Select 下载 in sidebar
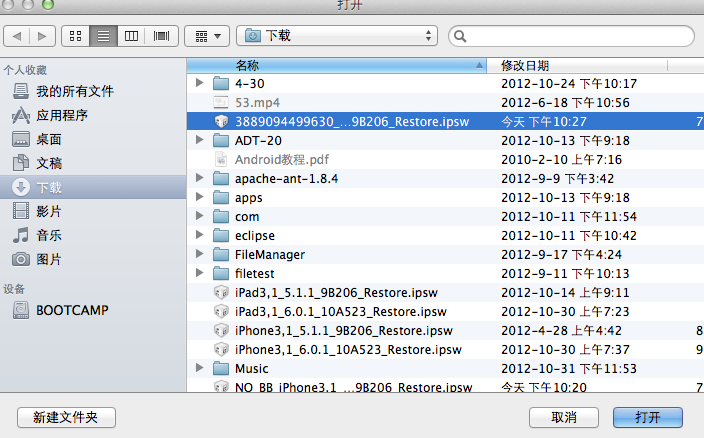 pos(93,187)
